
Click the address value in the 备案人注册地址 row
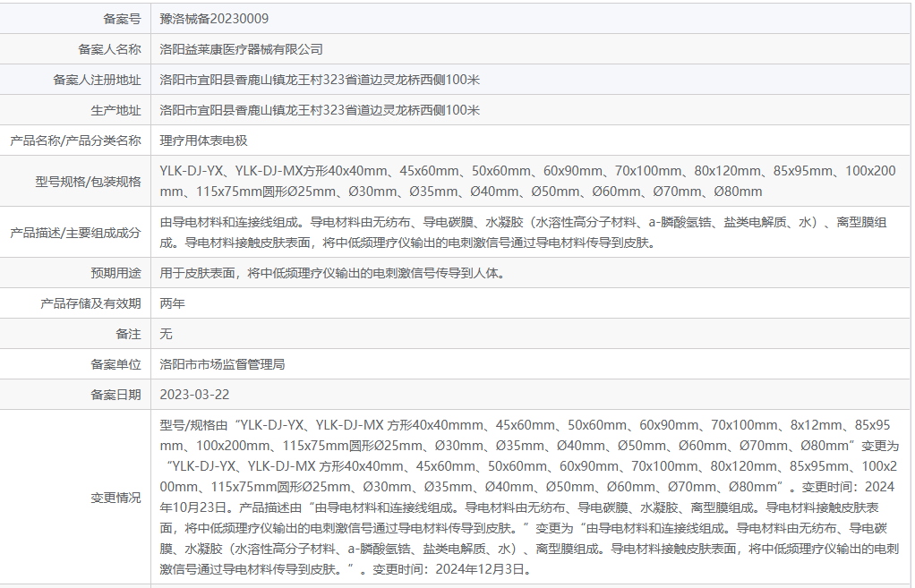click(x=320, y=80)
